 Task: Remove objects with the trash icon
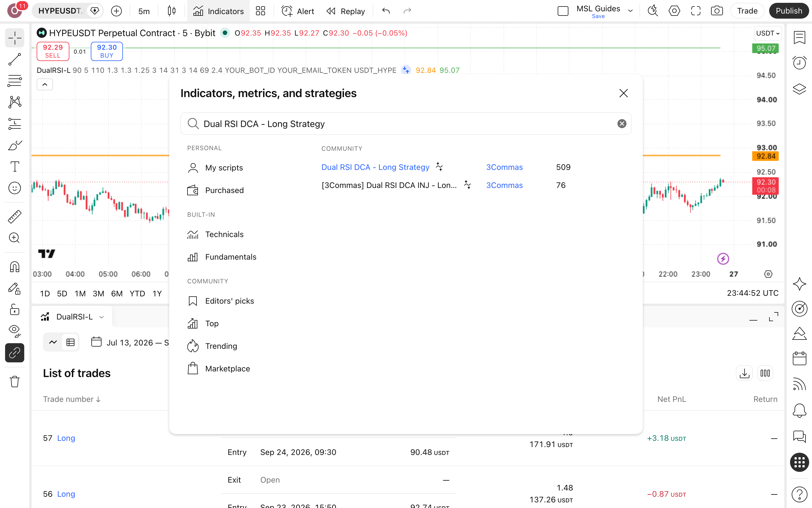(15, 382)
